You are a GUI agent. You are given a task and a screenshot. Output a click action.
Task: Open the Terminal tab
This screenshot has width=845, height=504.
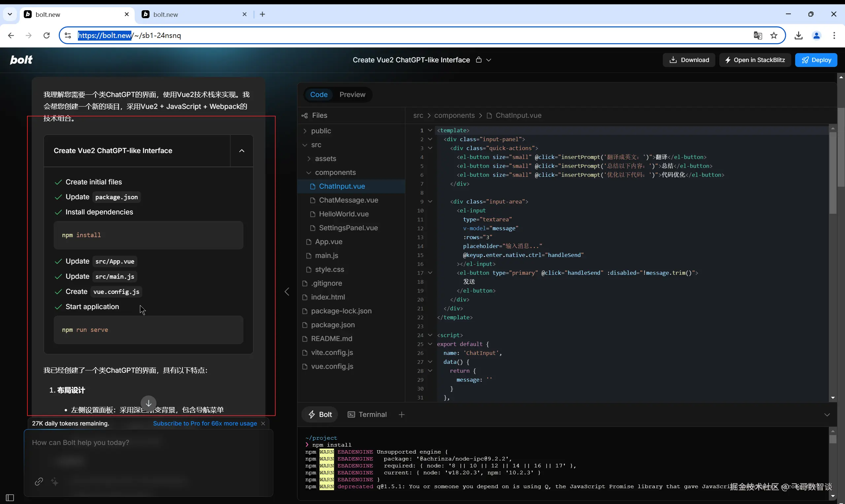(x=367, y=414)
